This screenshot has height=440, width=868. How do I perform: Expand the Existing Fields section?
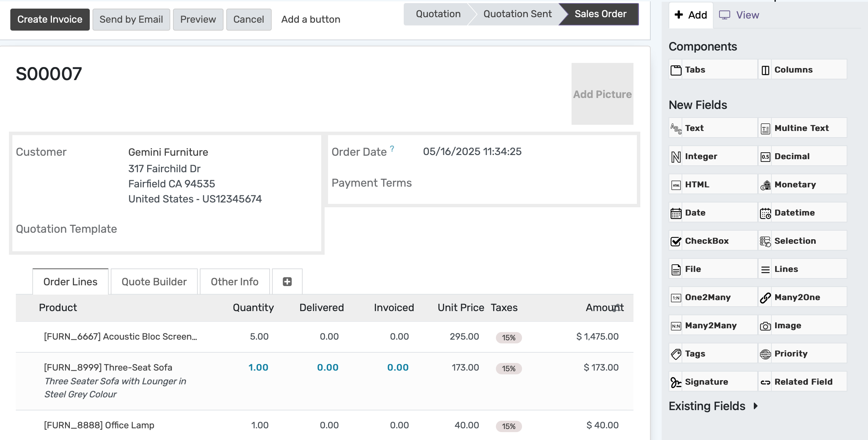click(x=714, y=406)
